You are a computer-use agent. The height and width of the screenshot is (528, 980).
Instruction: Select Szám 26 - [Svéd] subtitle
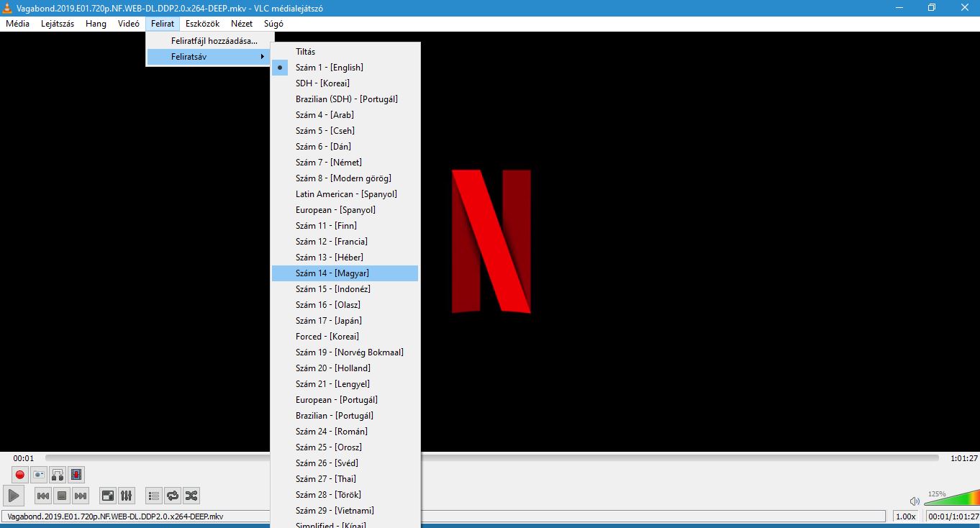tap(345, 463)
